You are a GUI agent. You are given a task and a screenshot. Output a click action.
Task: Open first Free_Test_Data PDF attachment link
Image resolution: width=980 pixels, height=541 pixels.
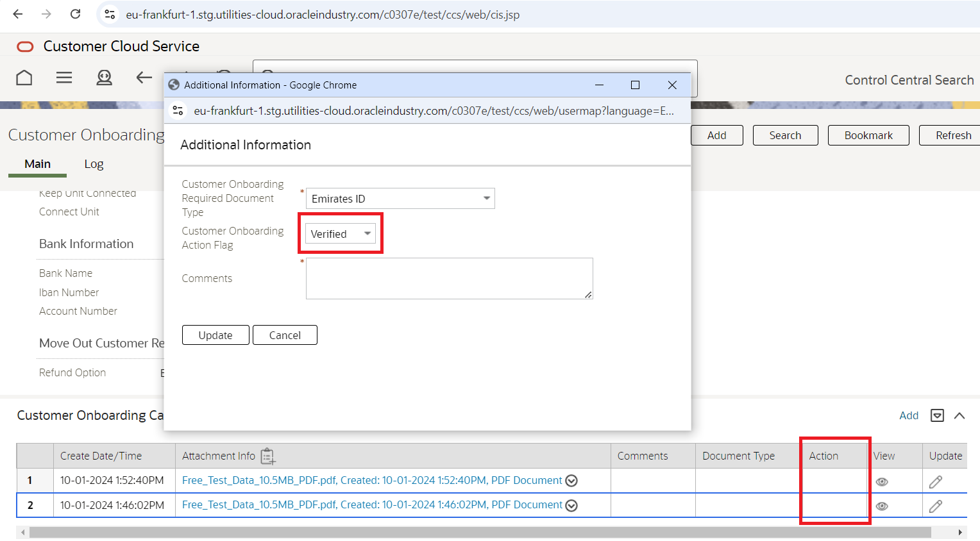(371, 480)
